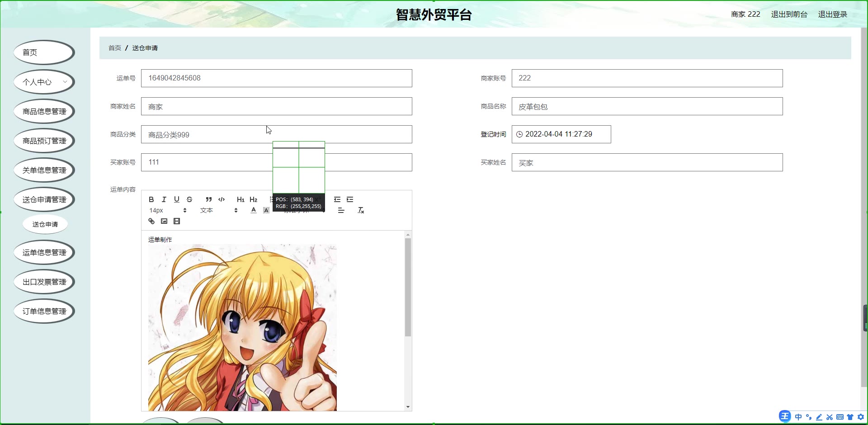This screenshot has height=425, width=868.
Task: Click 首页 breadcrumb link
Action: coord(115,48)
